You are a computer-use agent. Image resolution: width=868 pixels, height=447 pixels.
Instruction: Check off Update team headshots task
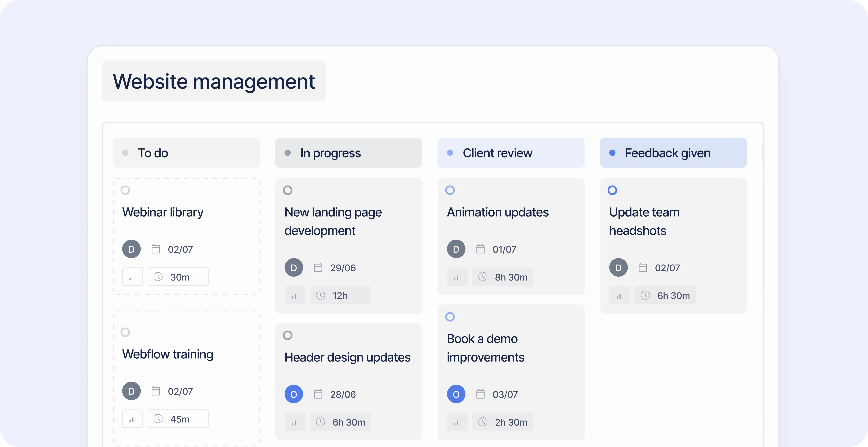(x=612, y=190)
